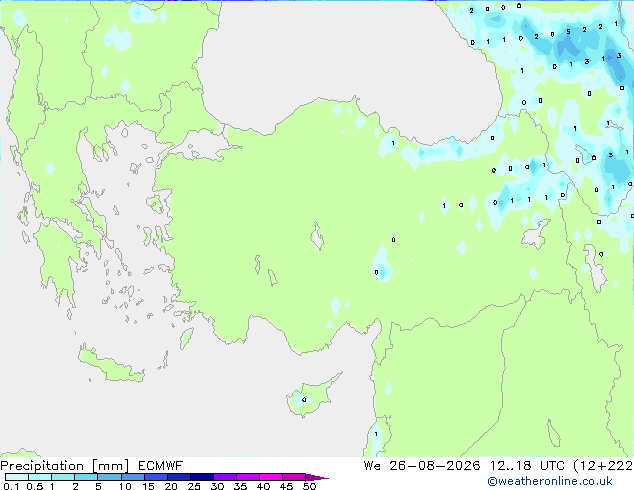Click the '5' precipitation value on the map

pyautogui.click(x=568, y=32)
